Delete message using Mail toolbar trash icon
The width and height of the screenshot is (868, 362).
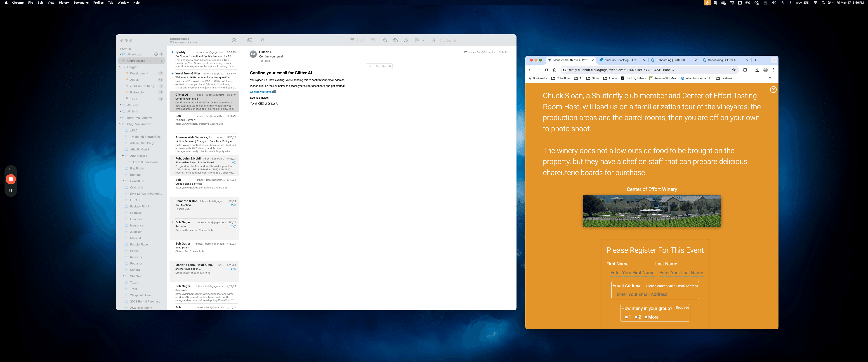363,40
